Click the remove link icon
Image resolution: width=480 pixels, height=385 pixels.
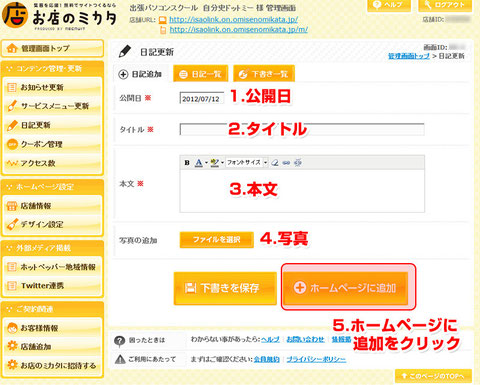(298, 163)
